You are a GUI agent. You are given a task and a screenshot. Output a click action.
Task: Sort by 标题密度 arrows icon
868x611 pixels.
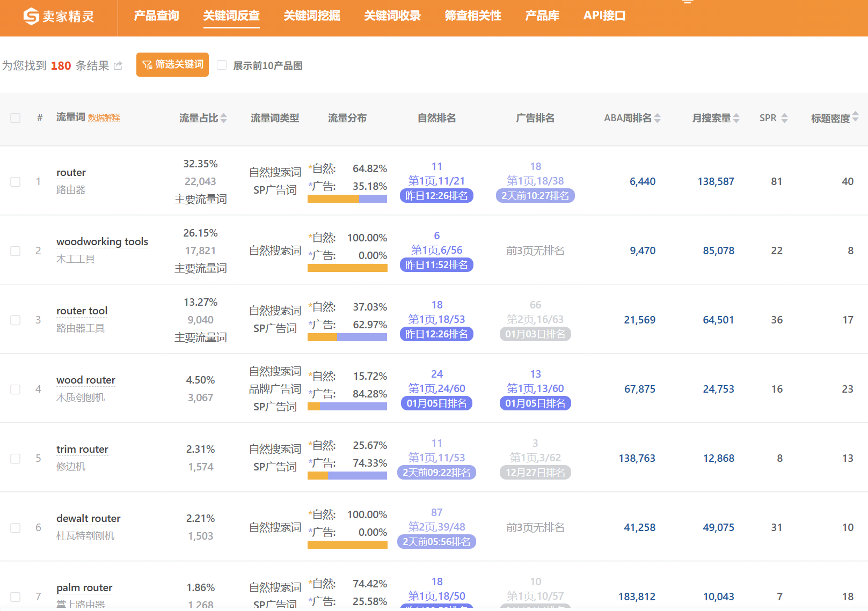click(855, 116)
